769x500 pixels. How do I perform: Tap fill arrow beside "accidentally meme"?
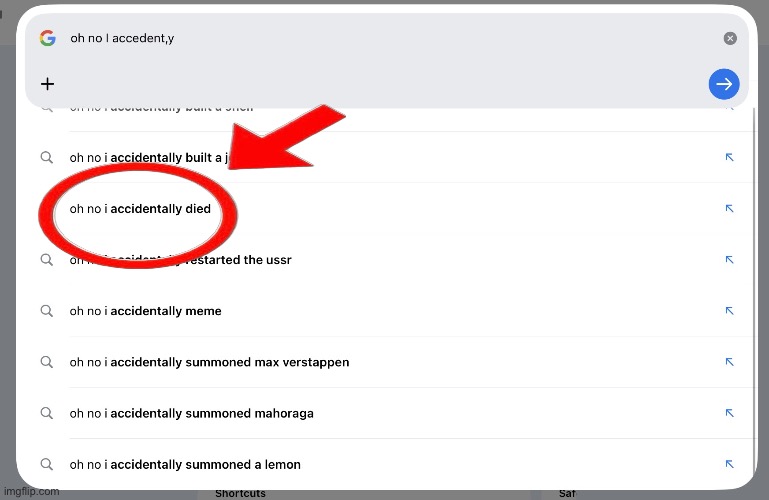click(729, 311)
